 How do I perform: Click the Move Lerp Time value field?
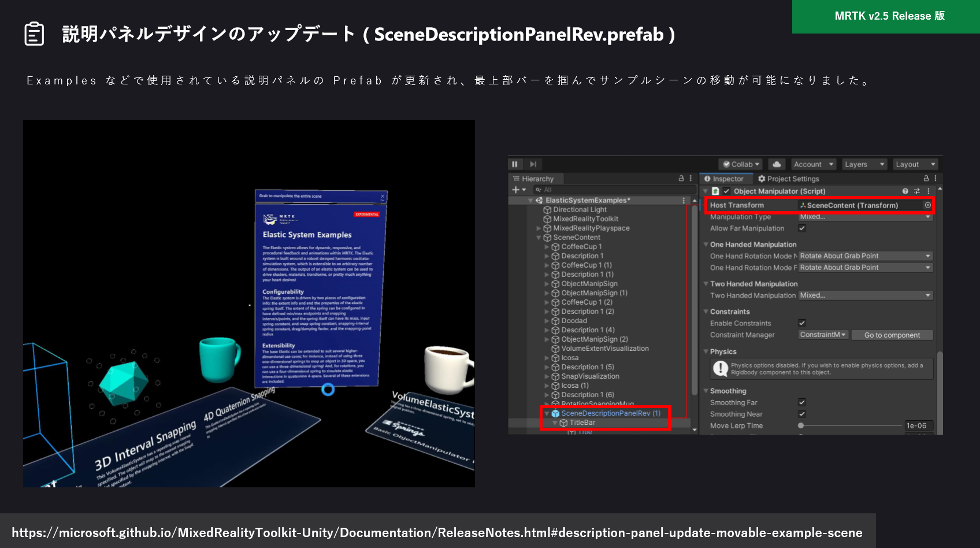tap(919, 425)
